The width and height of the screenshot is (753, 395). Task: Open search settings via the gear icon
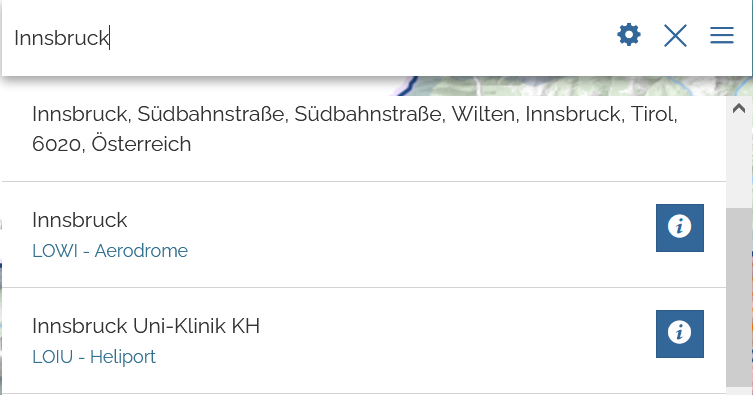pyautogui.click(x=629, y=35)
